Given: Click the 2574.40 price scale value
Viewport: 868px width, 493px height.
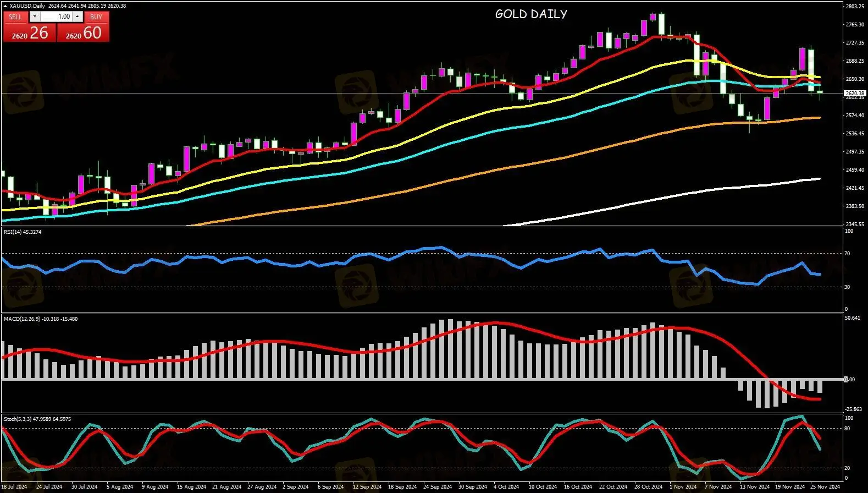Looking at the screenshot, I should click(x=855, y=116).
